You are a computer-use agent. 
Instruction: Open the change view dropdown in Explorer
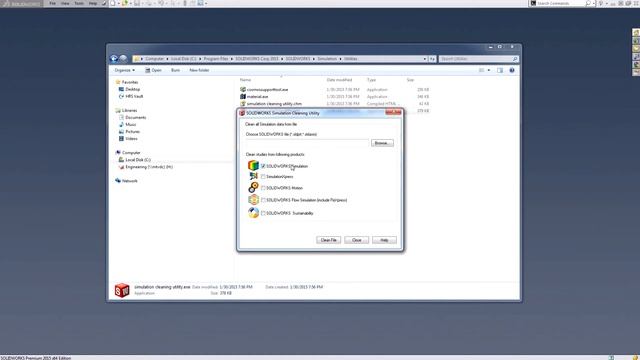coord(489,70)
